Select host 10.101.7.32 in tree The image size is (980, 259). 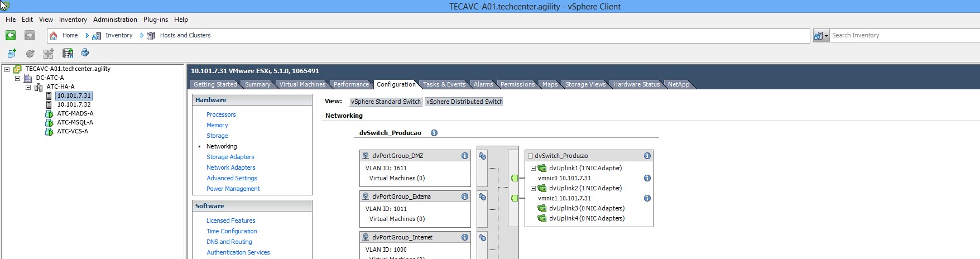pyautogui.click(x=74, y=104)
